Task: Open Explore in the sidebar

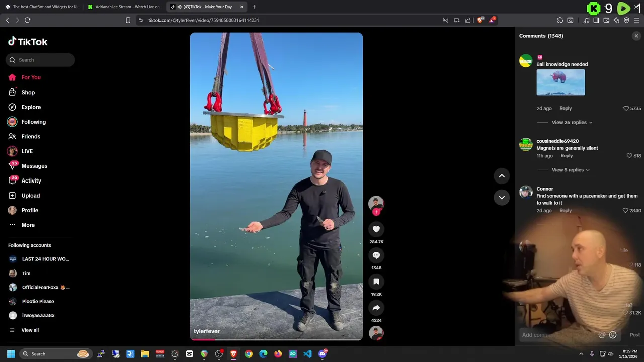Action: (x=31, y=107)
